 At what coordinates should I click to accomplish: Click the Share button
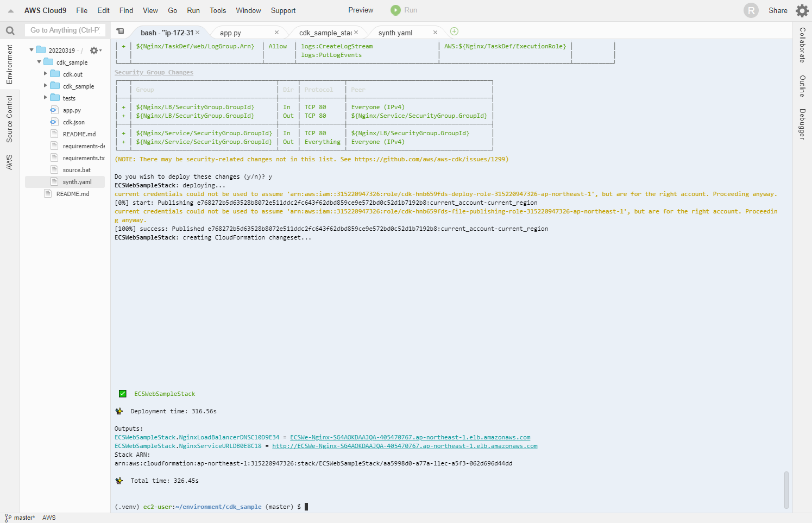tap(778, 10)
